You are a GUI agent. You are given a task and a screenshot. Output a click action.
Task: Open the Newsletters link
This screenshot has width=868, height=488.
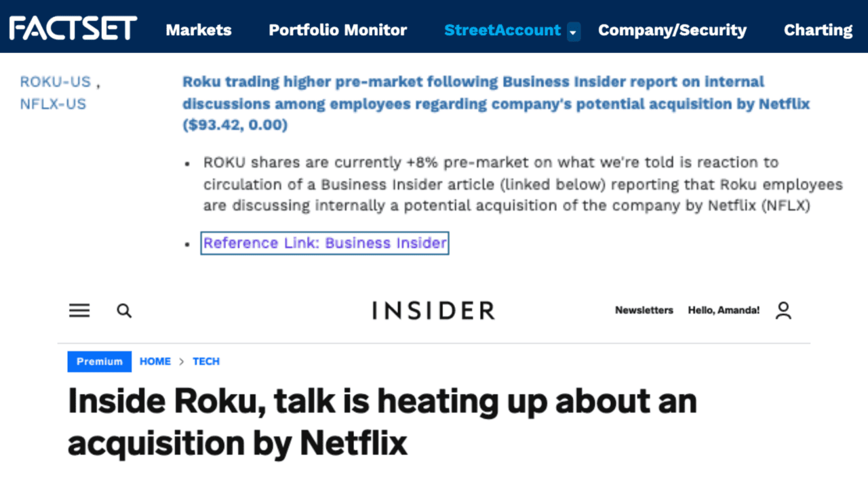(644, 310)
